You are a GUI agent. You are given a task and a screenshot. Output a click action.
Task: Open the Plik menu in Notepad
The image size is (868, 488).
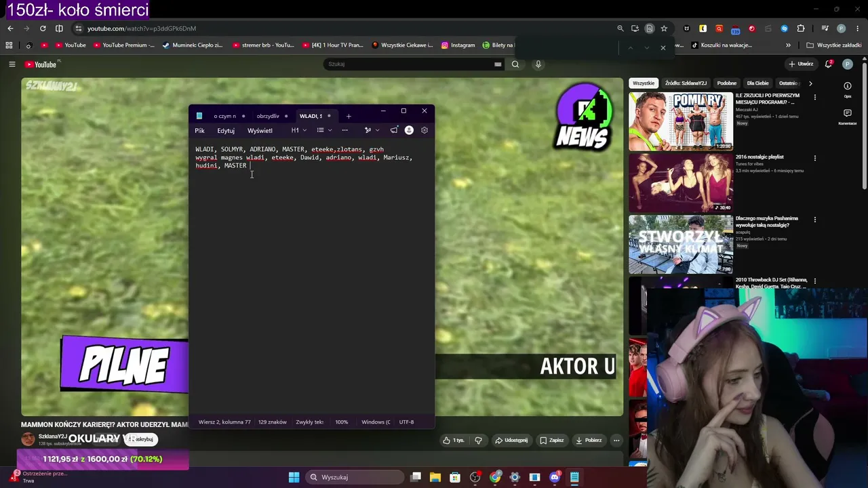tap(199, 130)
